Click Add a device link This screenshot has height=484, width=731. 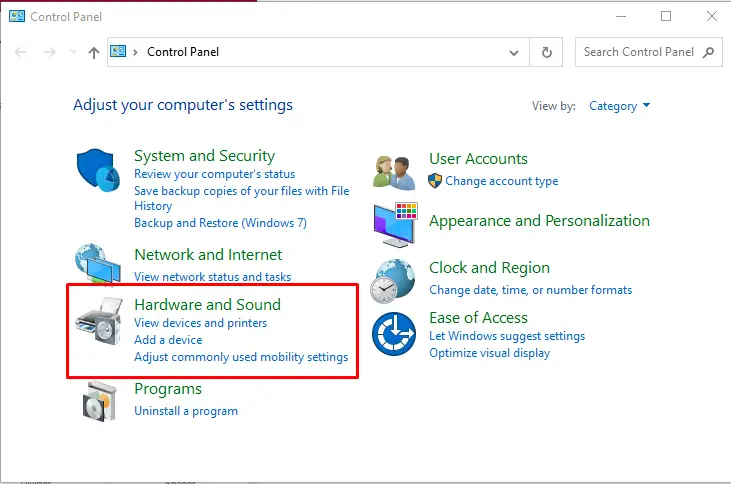(x=168, y=340)
